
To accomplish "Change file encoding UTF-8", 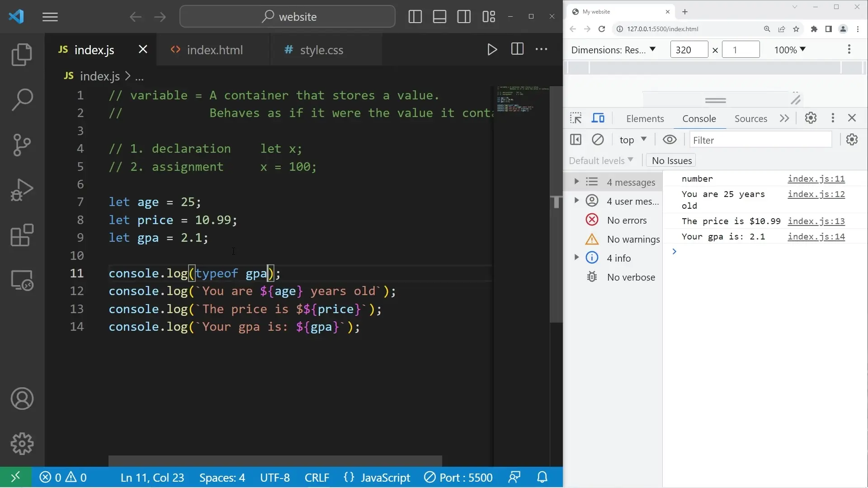I will click(x=275, y=478).
